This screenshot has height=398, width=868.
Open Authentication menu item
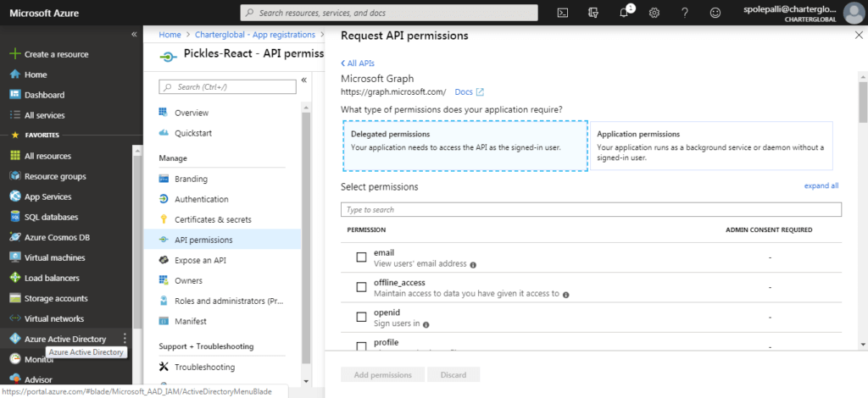[x=202, y=199]
